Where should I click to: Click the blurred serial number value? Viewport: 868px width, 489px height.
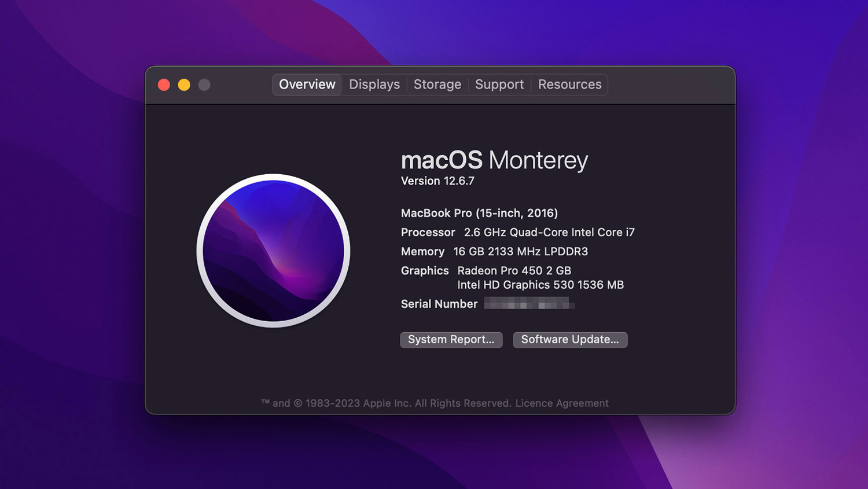coord(529,303)
